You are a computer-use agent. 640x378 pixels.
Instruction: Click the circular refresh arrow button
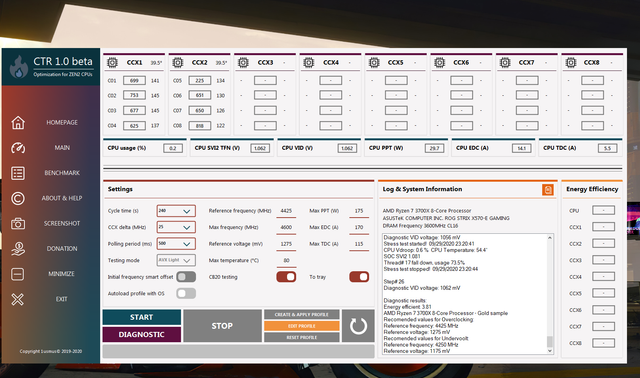(358, 326)
